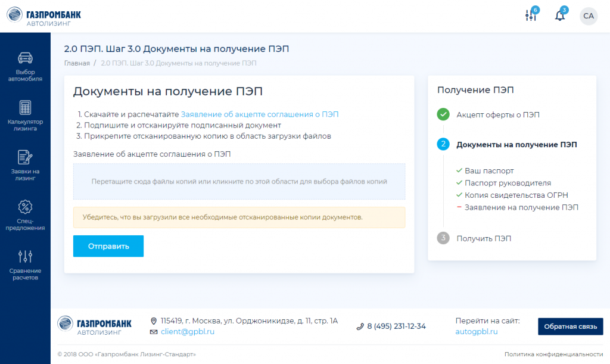Image resolution: width=610 pixels, height=364 pixels.
Task: Open client@gpbl.ru email link
Action: click(188, 332)
